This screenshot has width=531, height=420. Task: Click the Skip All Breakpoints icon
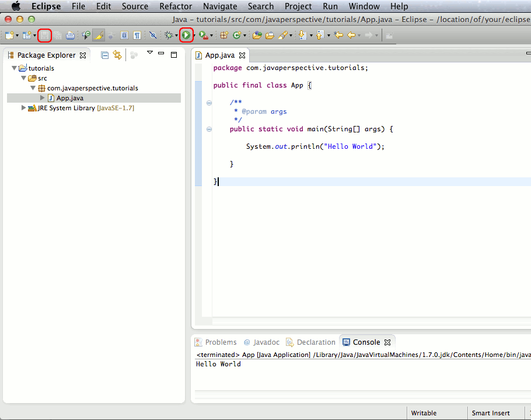point(153,35)
